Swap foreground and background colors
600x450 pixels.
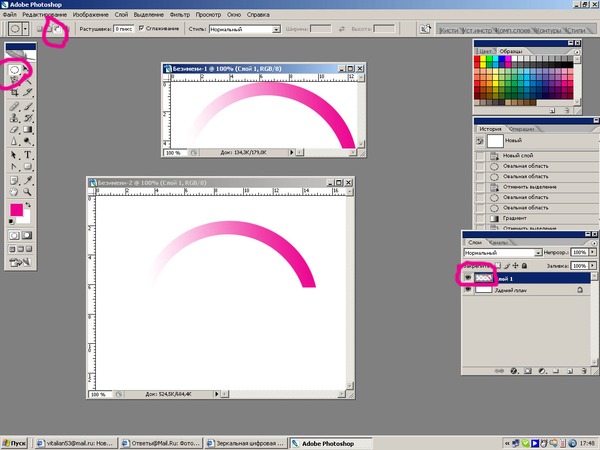point(28,205)
